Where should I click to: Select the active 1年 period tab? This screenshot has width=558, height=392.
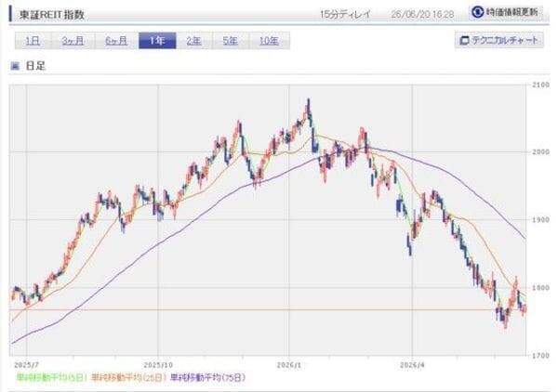coord(157,41)
